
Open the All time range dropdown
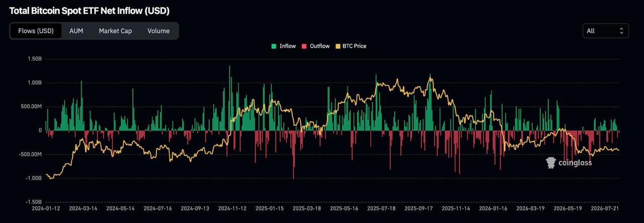[606, 31]
